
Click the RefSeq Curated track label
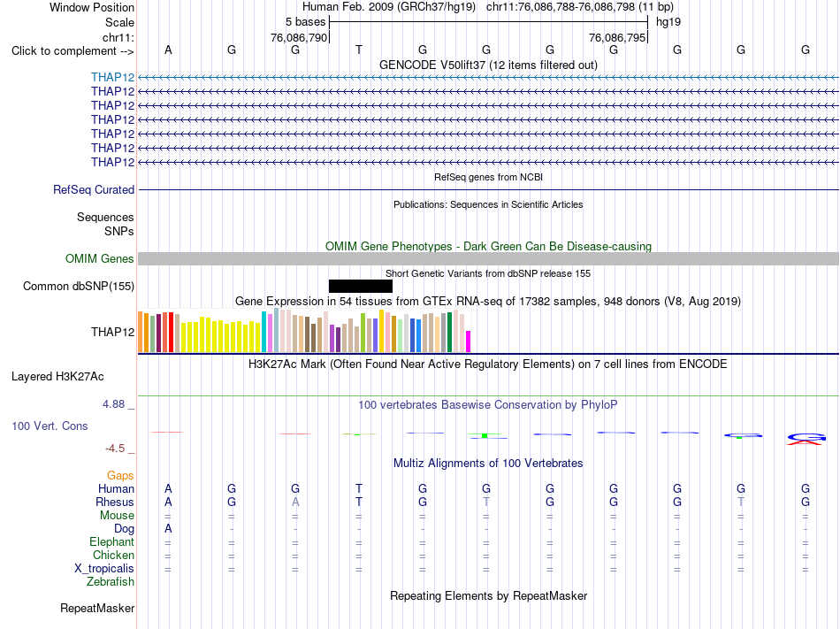pos(93,189)
